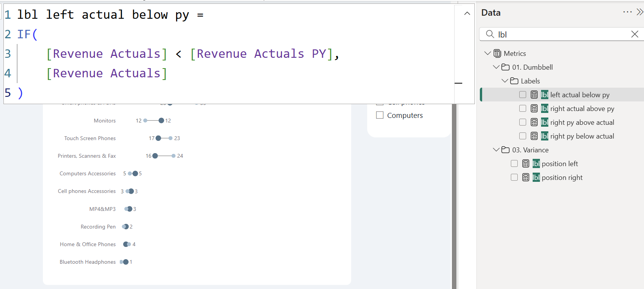This screenshot has height=289, width=644.
Task: Click lbl badge of position right measure
Action: [536, 177]
